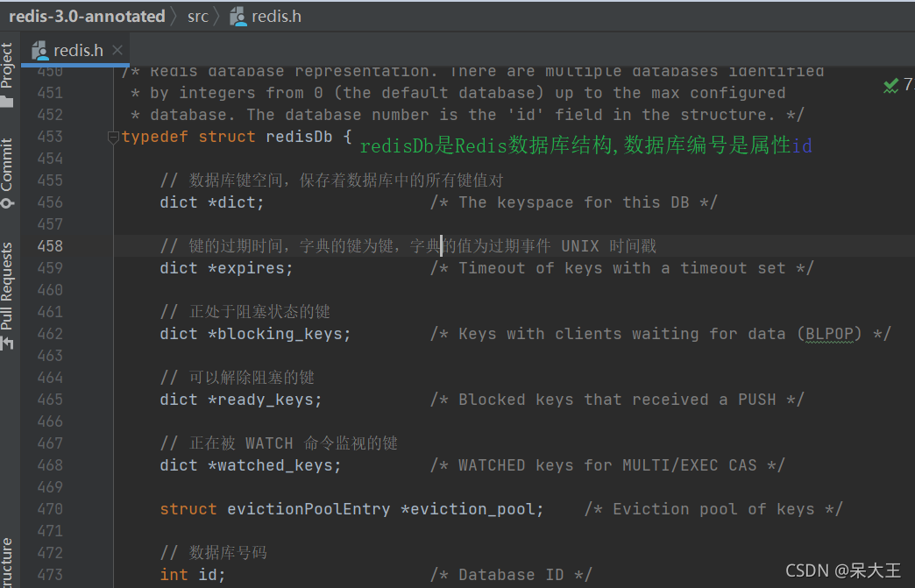Click line number 458 in gutter
The image size is (915, 588).
[x=50, y=246]
